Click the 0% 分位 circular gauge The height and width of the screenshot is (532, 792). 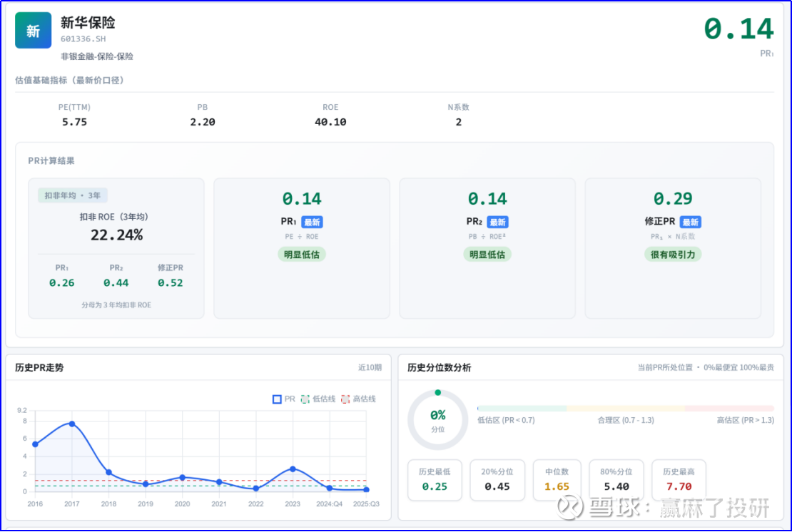(x=438, y=420)
